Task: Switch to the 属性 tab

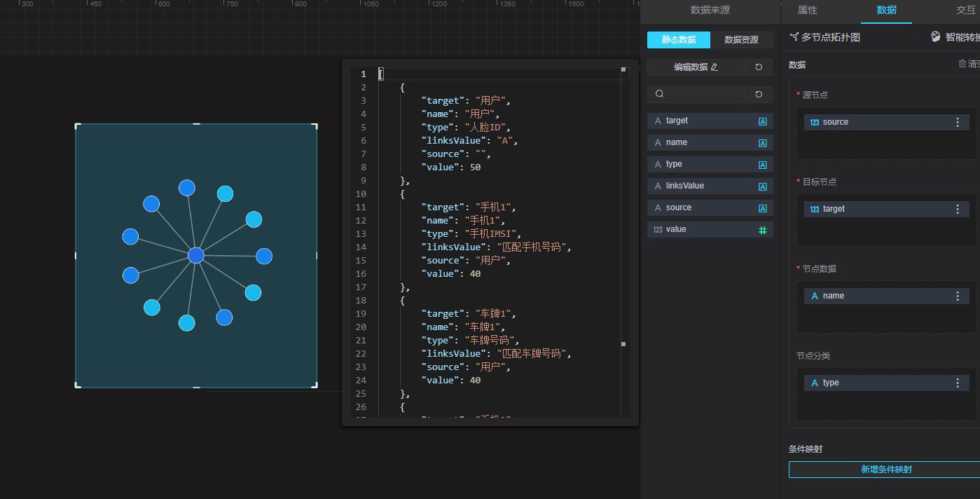Action: [x=807, y=11]
